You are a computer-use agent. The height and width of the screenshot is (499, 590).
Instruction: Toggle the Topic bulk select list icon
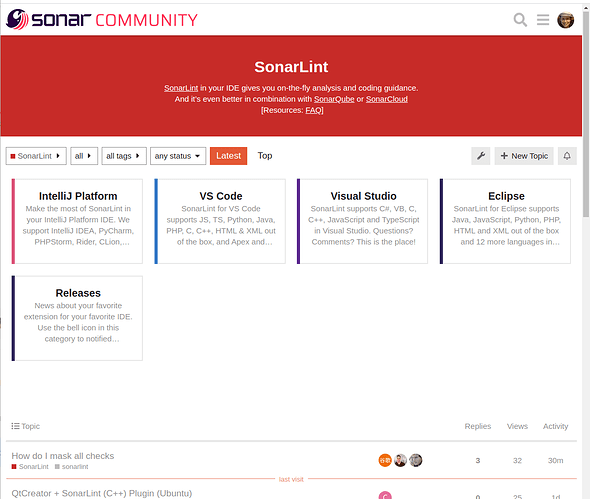[15, 426]
